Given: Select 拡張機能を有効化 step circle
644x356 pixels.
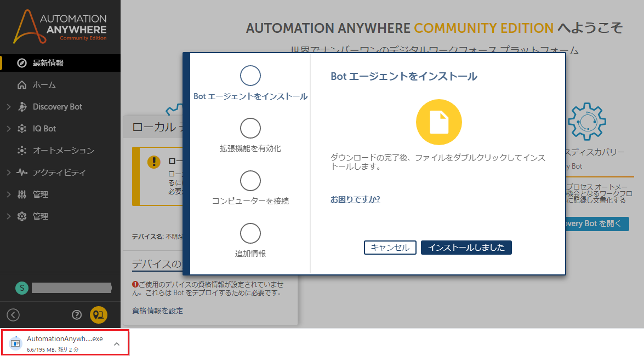Looking at the screenshot, I should click(250, 128).
